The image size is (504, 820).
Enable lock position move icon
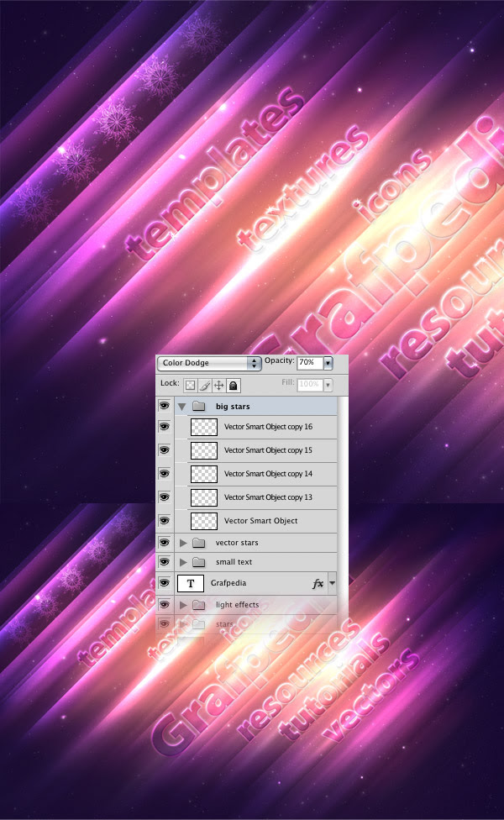219,386
